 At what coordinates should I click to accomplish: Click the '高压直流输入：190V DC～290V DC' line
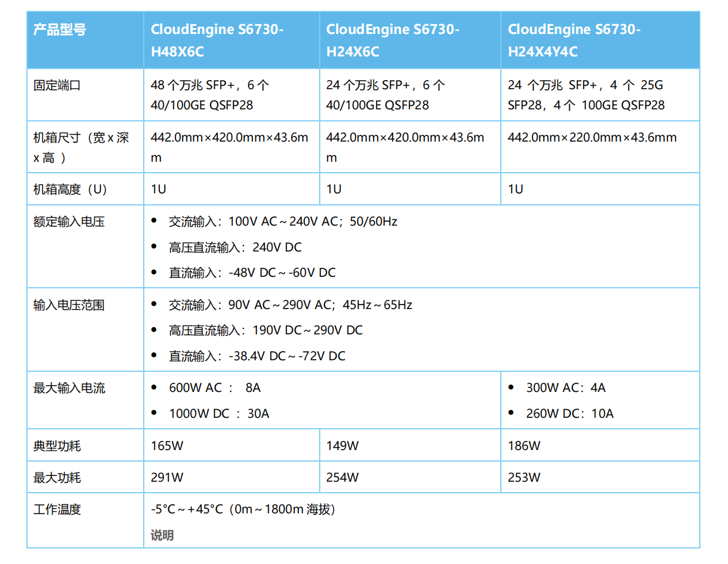coord(266,330)
